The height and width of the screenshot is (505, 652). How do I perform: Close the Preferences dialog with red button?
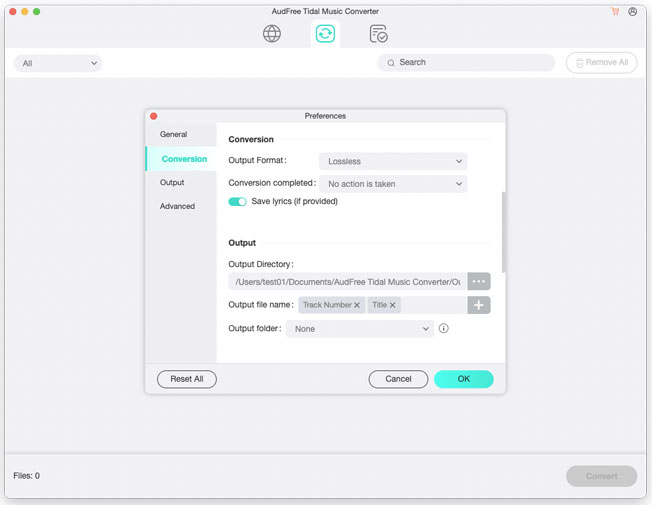point(153,116)
